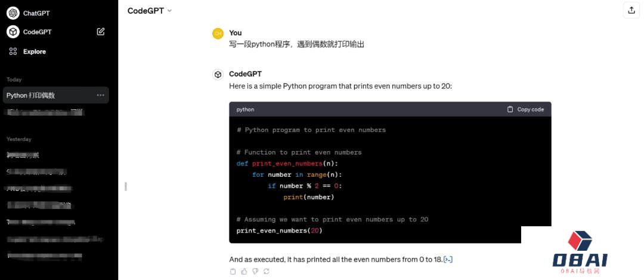Give the response a thumbs up
The height and width of the screenshot is (280, 644).
[244, 272]
